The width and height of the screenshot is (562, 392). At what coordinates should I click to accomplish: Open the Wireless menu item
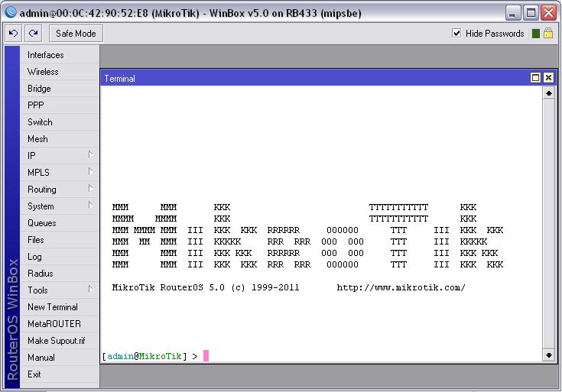pos(60,72)
